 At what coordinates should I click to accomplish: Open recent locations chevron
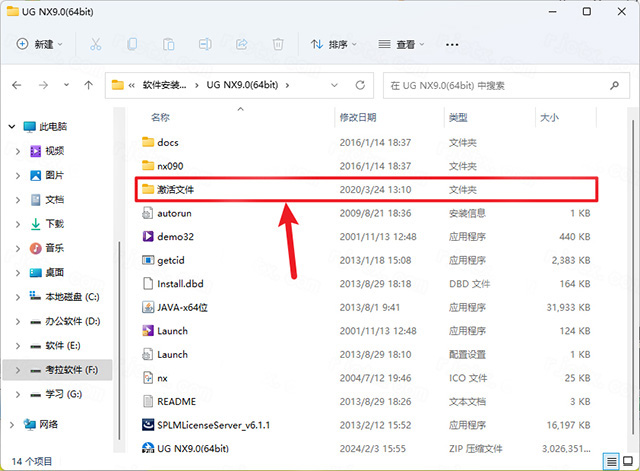(x=66, y=85)
